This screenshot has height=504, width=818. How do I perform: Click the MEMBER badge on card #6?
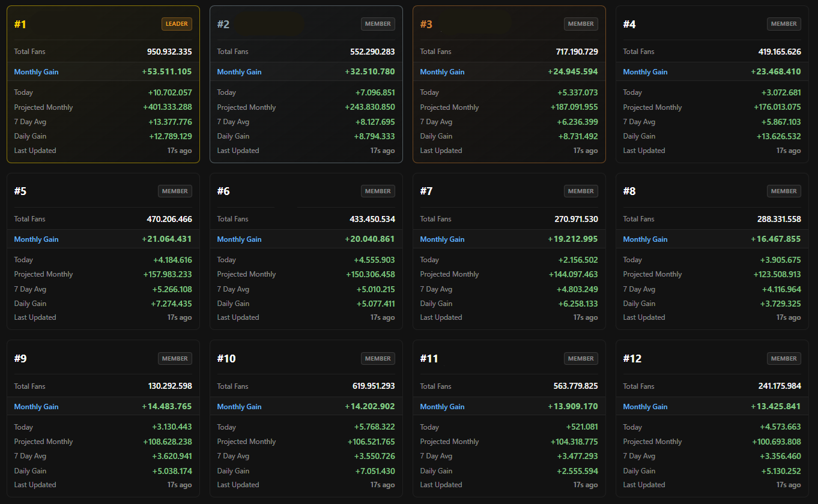pos(378,191)
